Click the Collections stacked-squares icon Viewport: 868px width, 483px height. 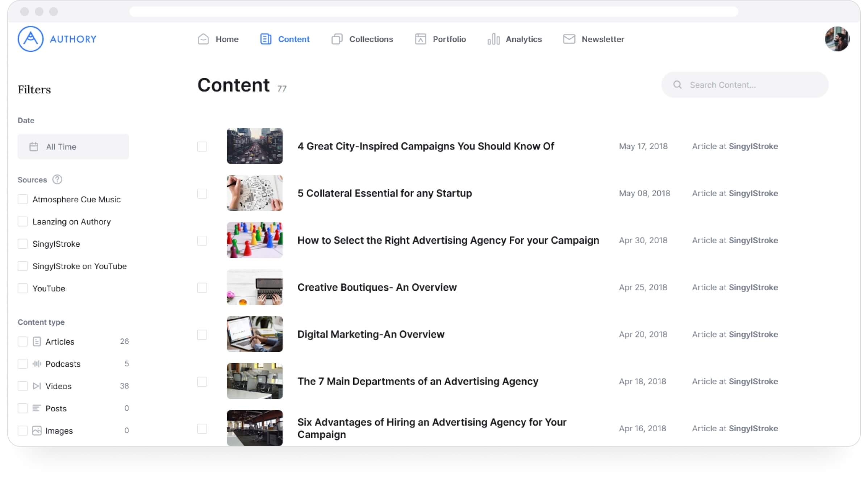(x=337, y=39)
